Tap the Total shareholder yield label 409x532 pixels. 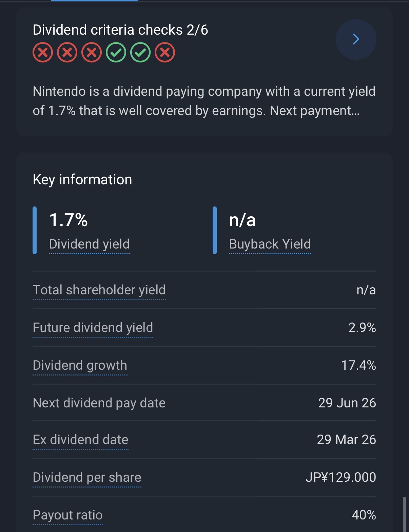[99, 290]
